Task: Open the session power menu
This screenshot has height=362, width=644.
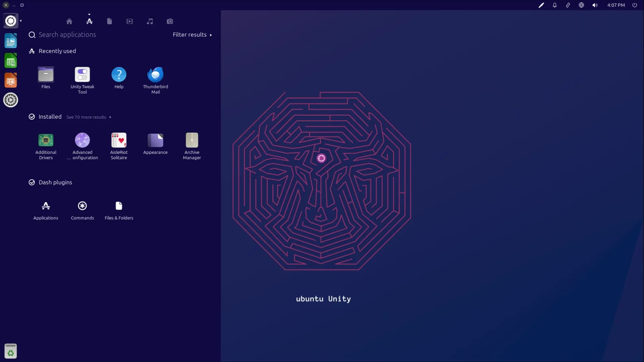Action: [x=635, y=5]
